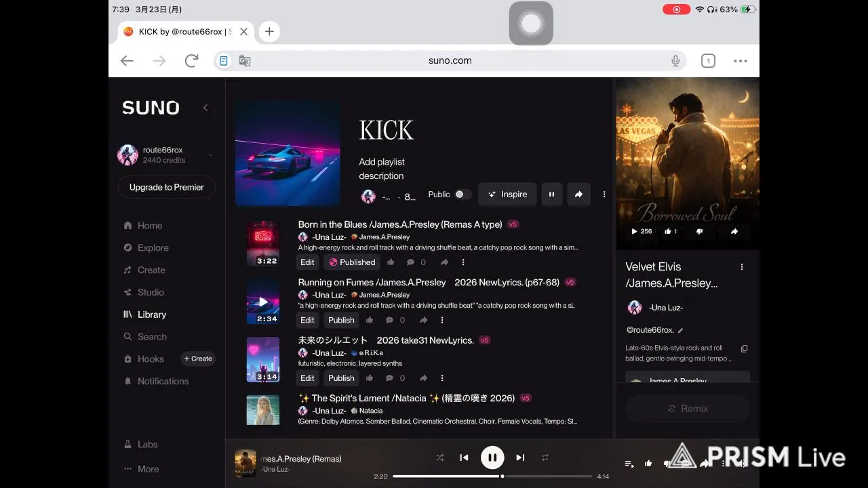The height and width of the screenshot is (488, 868).
Task: Go to the Create page in the sidebar
Action: [144, 270]
